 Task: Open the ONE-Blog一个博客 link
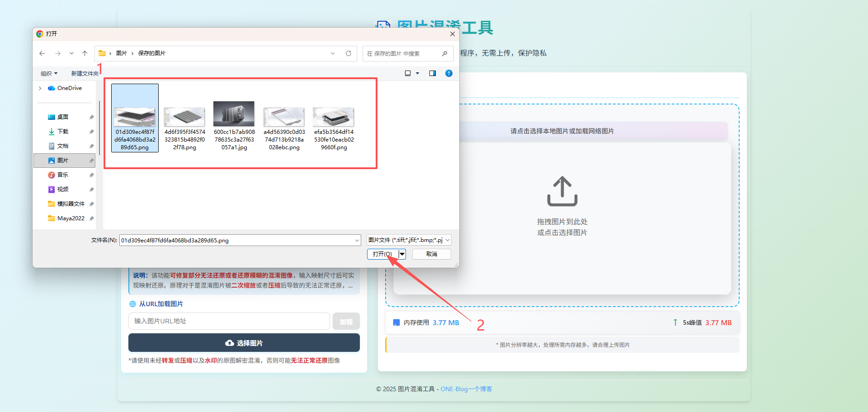(466, 389)
